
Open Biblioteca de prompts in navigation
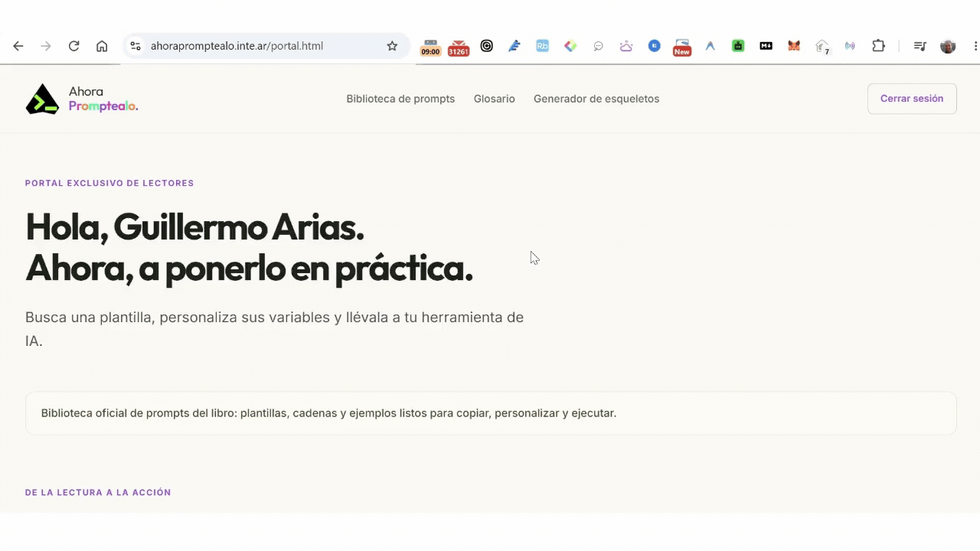coord(400,99)
